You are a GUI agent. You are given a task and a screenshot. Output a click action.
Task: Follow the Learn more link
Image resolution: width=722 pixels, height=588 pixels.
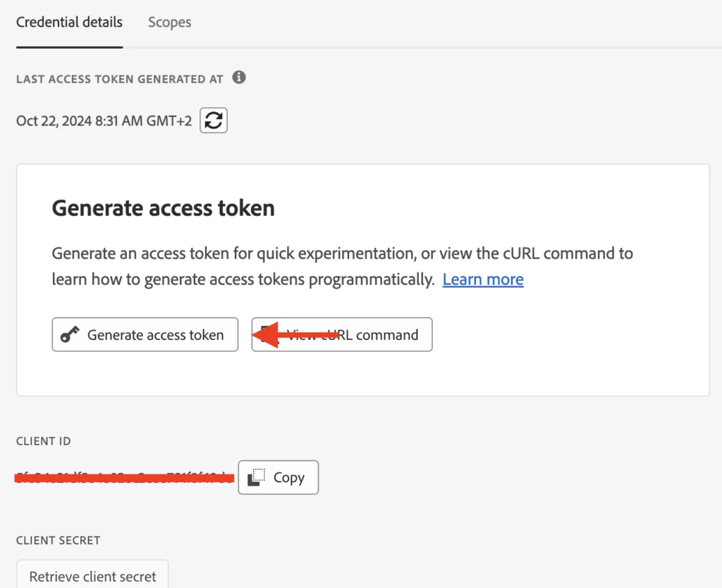[483, 280]
